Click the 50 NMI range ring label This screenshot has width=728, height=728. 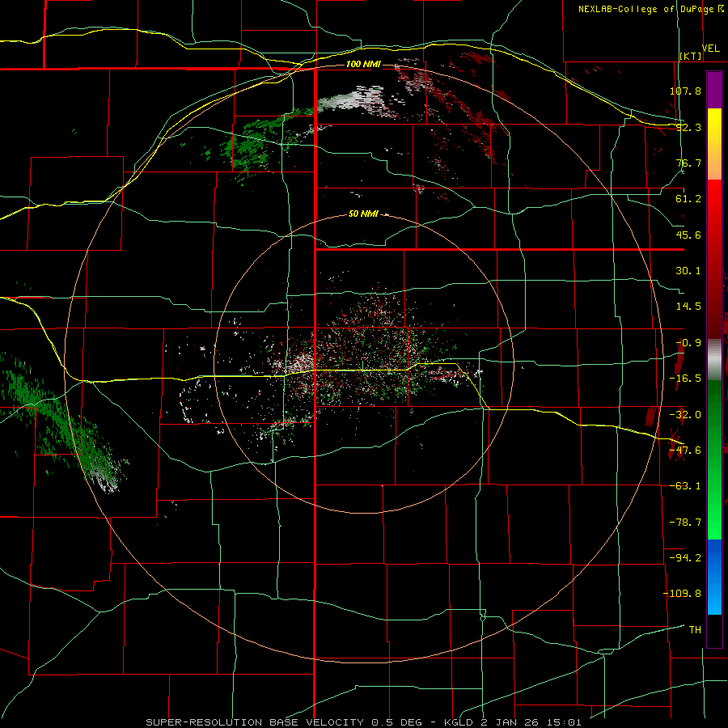point(363,214)
